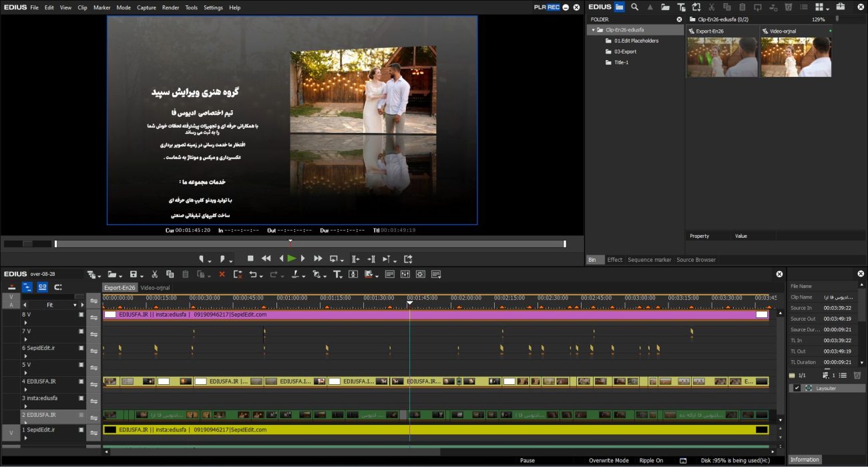The height and width of the screenshot is (467, 868).
Task: Expand track 1 SepidEdit.ir
Action: tap(25, 438)
